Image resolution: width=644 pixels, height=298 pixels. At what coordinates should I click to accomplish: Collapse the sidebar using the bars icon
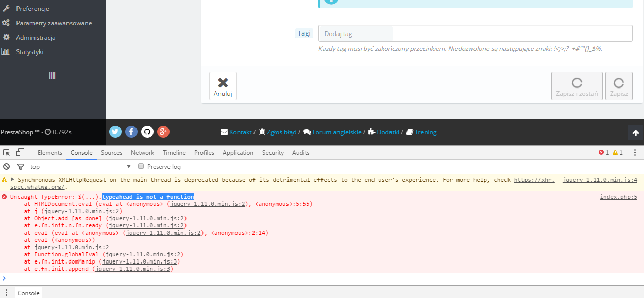[x=52, y=76]
